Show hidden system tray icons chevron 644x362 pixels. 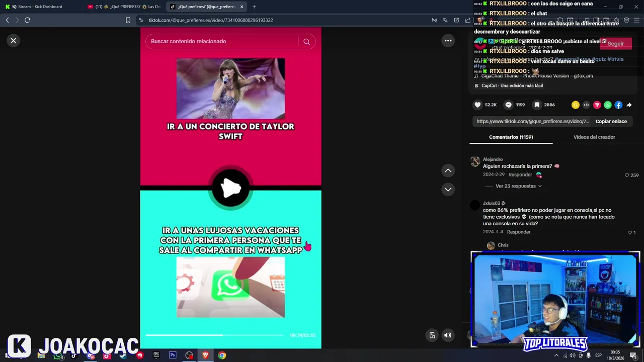(556, 355)
